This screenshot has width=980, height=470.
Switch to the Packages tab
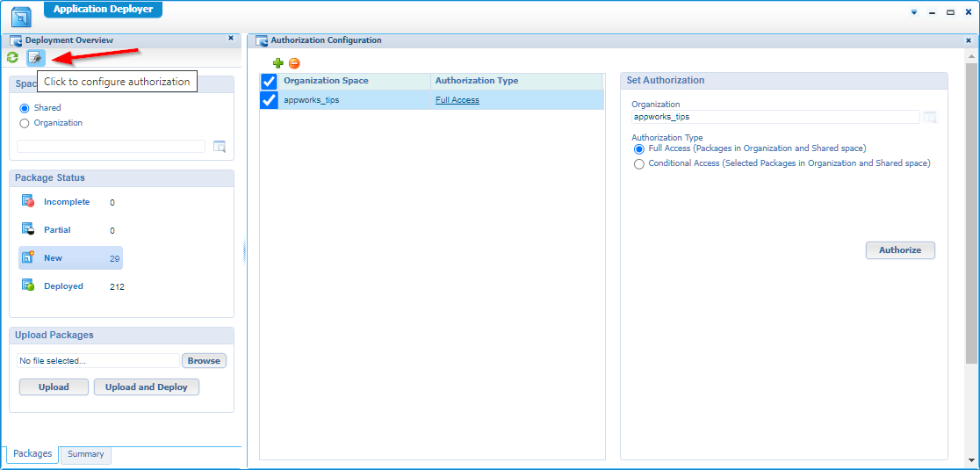tap(32, 454)
